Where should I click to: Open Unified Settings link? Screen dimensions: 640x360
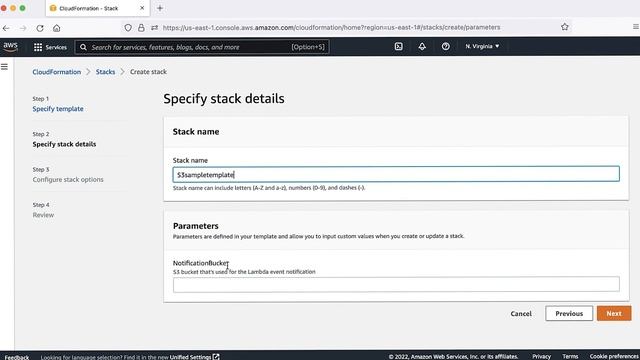pos(194,357)
